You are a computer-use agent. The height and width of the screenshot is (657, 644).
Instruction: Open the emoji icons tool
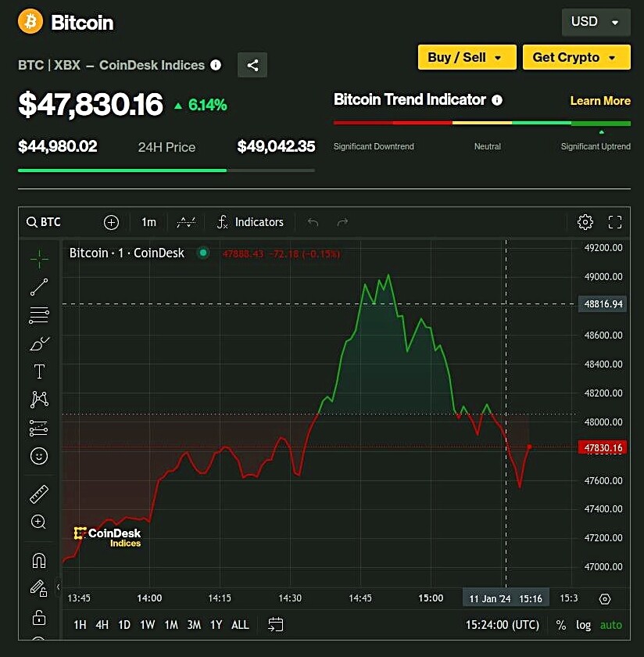pyautogui.click(x=39, y=456)
